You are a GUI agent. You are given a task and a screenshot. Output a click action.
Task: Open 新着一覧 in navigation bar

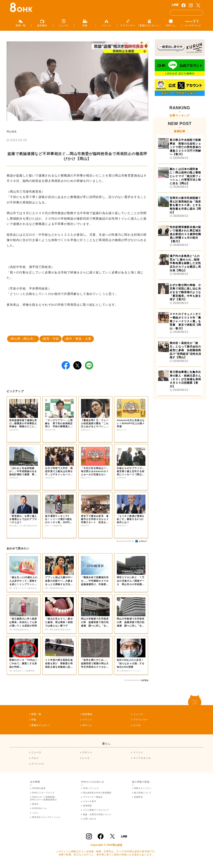pos(21,23)
